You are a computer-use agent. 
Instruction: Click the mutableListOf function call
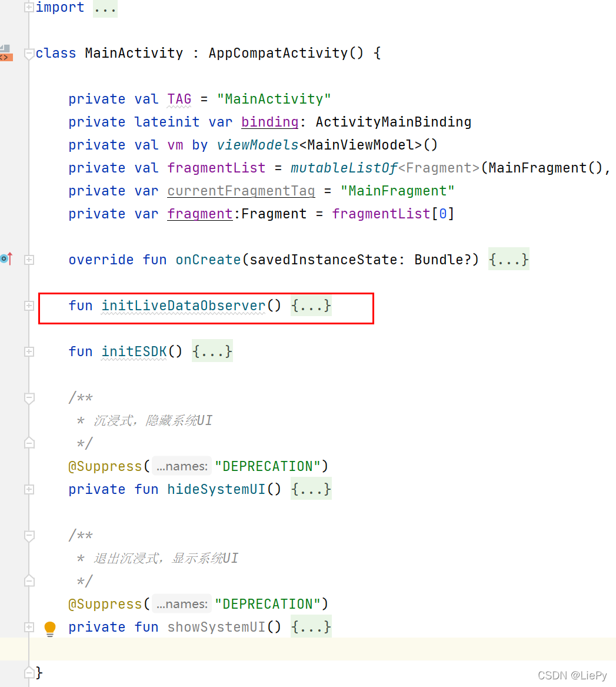(344, 168)
